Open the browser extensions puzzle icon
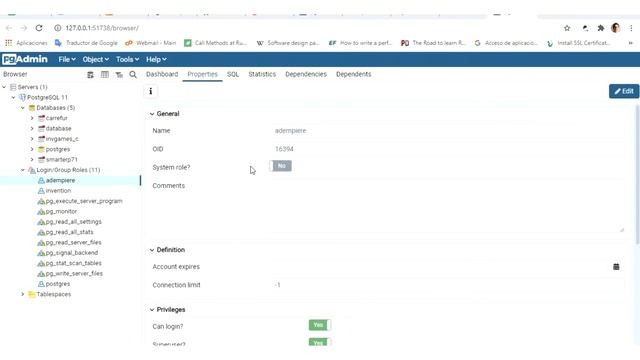The width and height of the screenshot is (640, 360). pyautogui.click(x=600, y=28)
